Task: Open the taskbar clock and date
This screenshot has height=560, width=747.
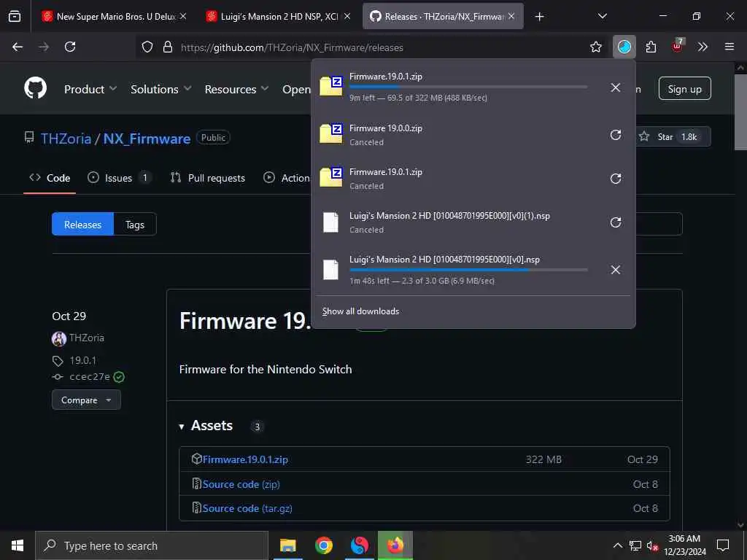Action: [684, 545]
